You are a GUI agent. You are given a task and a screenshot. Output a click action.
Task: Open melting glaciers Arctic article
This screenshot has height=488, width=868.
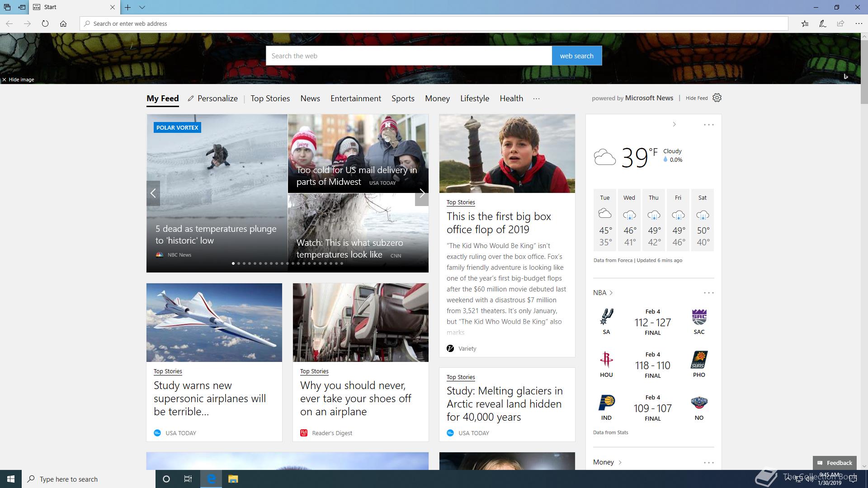point(505,404)
